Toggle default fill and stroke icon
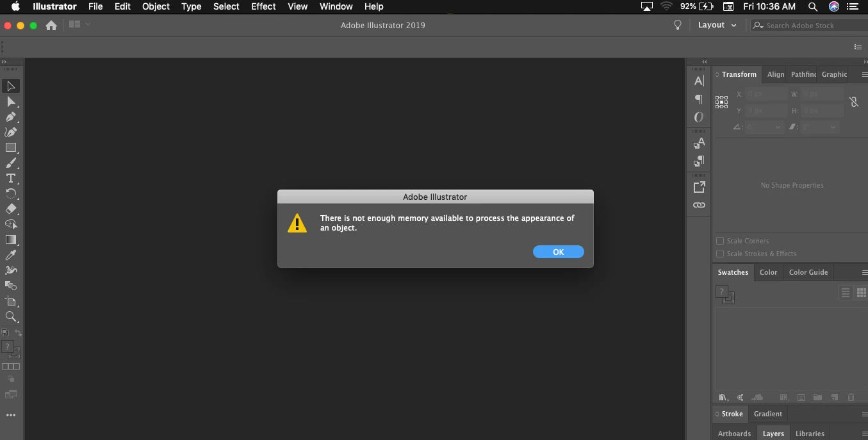Viewport: 868px width, 440px height. pyautogui.click(x=5, y=332)
